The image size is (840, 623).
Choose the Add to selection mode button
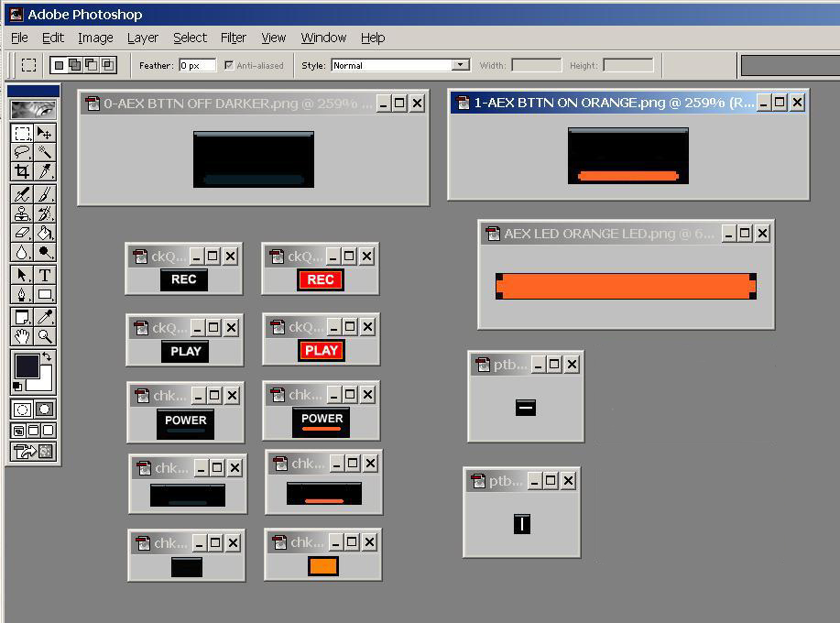(x=75, y=65)
